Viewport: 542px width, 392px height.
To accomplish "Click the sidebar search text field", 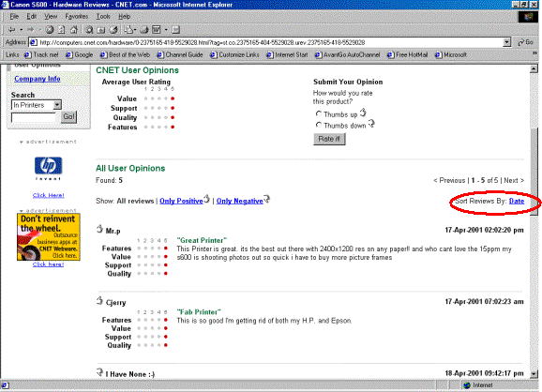I will click(x=34, y=117).
